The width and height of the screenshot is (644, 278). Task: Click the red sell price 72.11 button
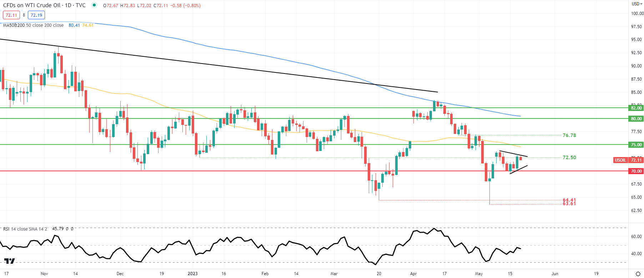(x=11, y=15)
